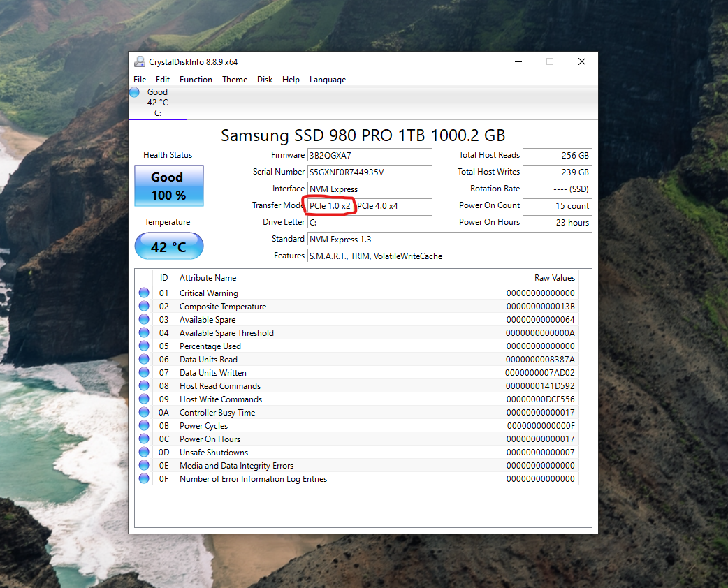Open the Help menu
This screenshot has height=588, width=728.
coord(291,79)
